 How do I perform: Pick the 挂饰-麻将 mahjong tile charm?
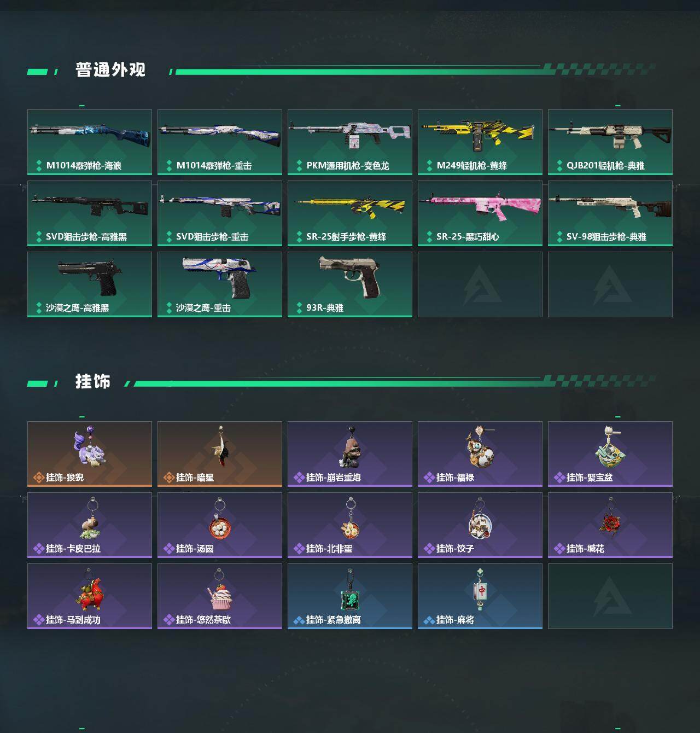pyautogui.click(x=480, y=596)
